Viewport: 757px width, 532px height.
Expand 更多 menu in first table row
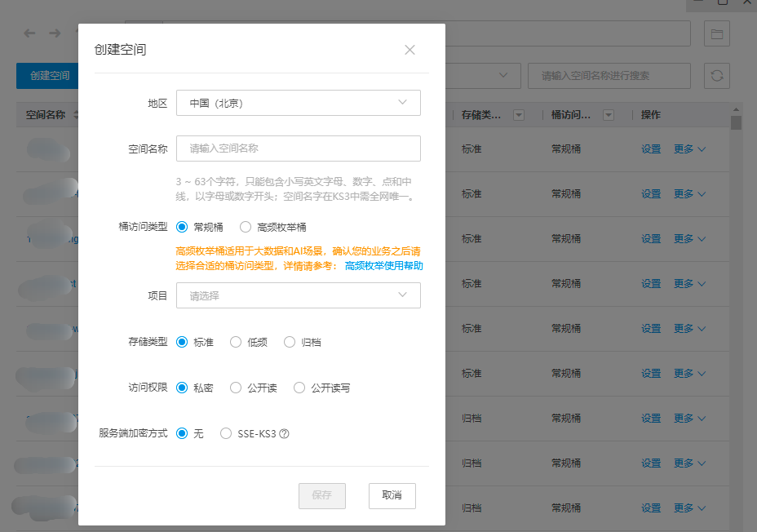click(689, 149)
